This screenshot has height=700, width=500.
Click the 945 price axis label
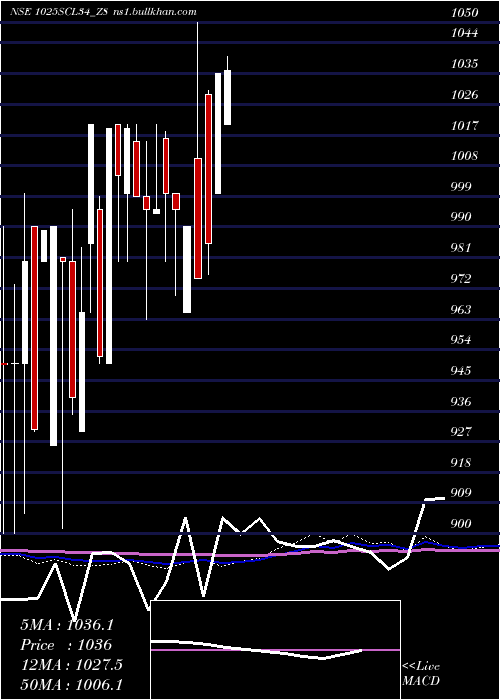[x=461, y=371]
